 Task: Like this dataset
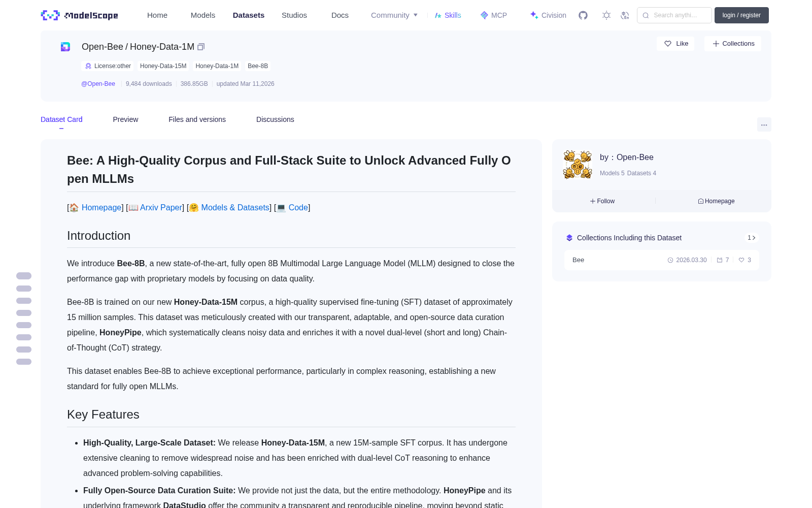pyautogui.click(x=675, y=44)
